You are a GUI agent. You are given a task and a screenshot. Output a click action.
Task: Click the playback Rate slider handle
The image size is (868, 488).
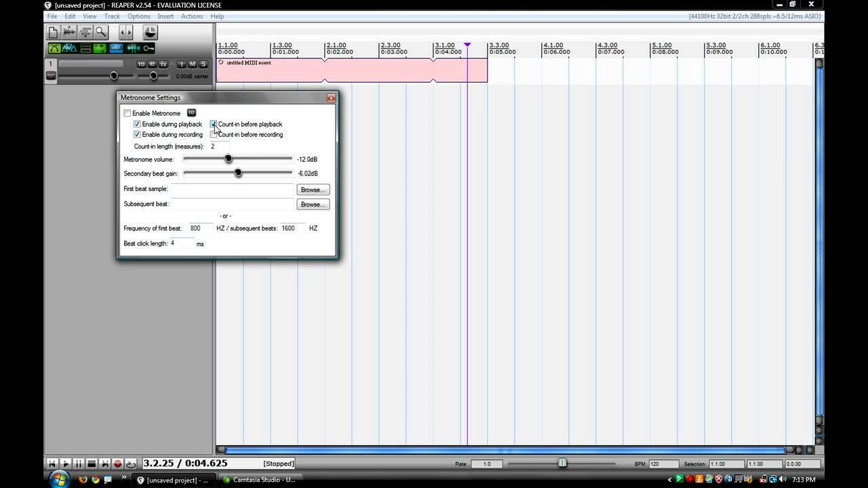point(562,464)
